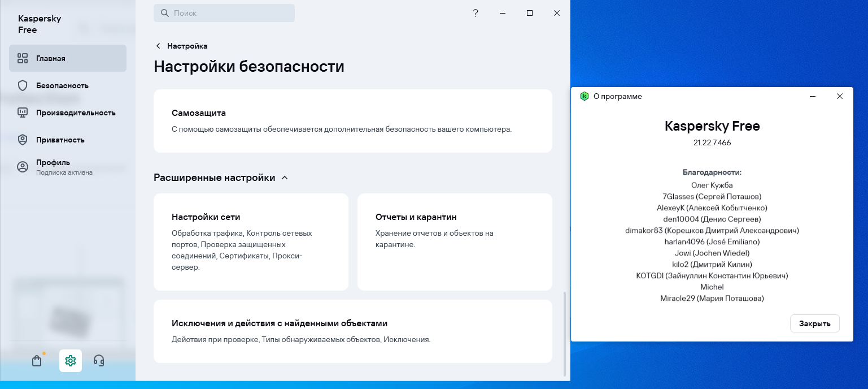This screenshot has width=868, height=389.
Task: Click the Настройка back link
Action: pyautogui.click(x=187, y=46)
